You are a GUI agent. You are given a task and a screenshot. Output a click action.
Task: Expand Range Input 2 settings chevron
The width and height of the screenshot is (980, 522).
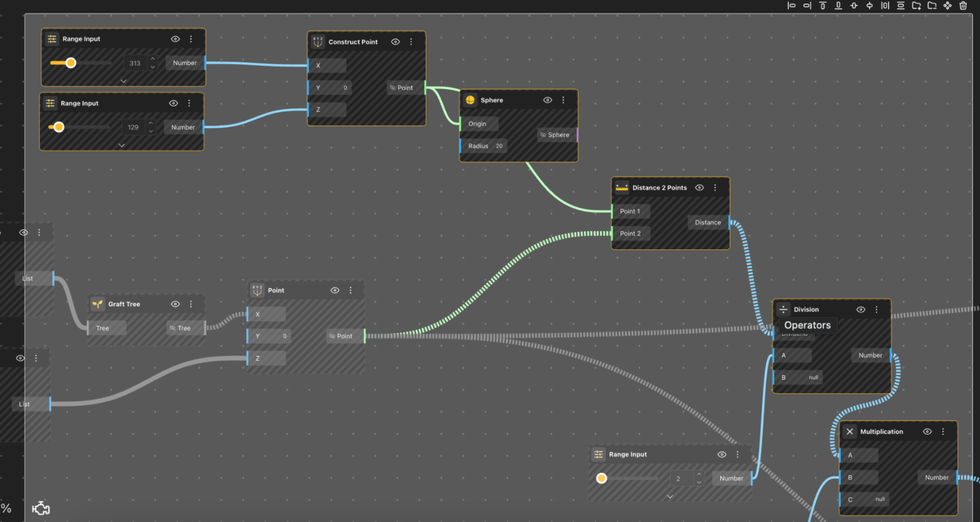tap(670, 496)
